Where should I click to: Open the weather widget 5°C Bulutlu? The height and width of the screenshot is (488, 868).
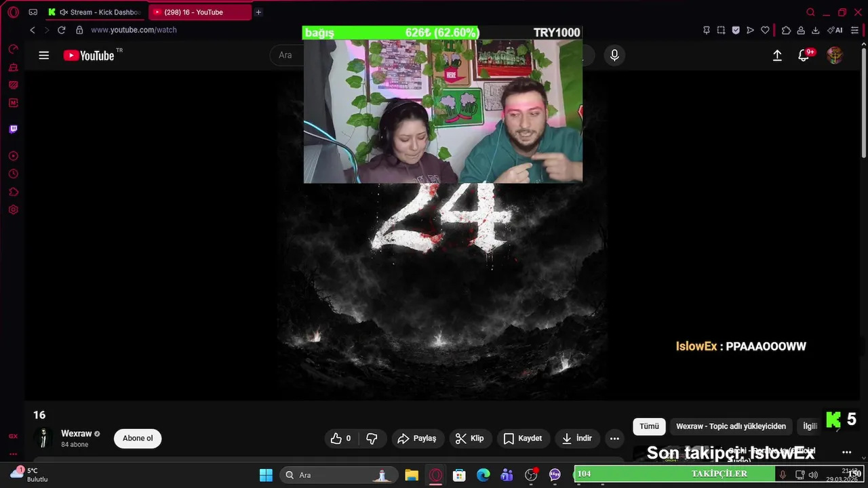(x=29, y=474)
